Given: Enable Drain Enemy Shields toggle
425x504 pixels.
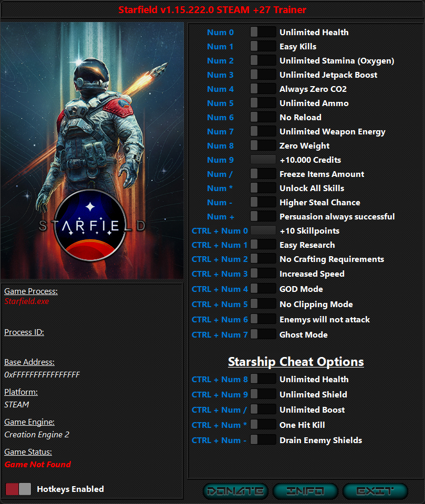Looking at the screenshot, I should [263, 439].
